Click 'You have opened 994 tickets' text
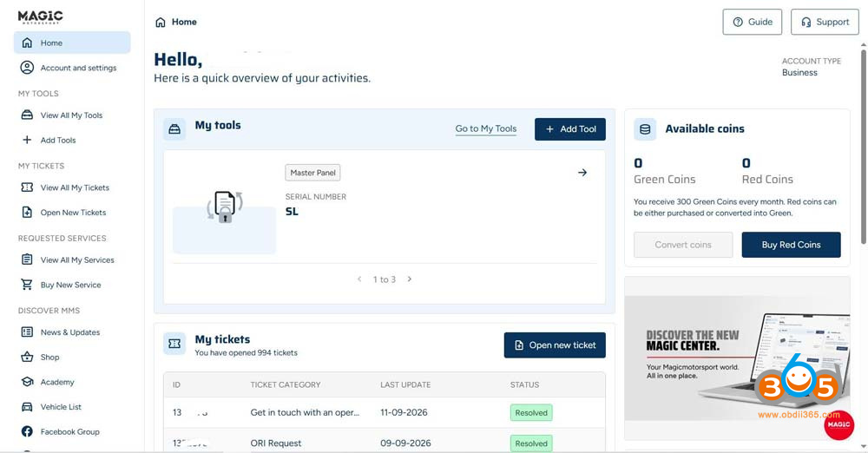 [x=246, y=352]
